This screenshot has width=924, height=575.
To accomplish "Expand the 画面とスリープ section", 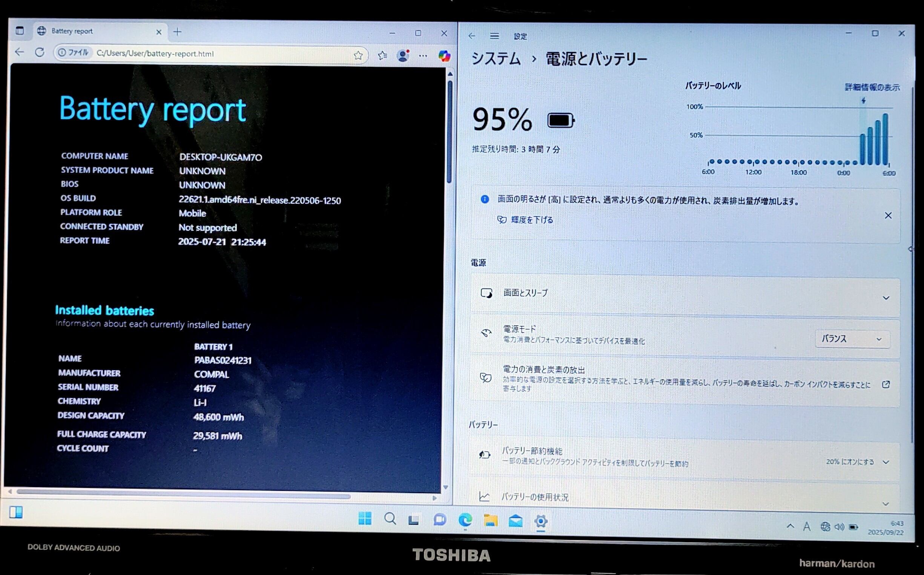I will coord(886,298).
